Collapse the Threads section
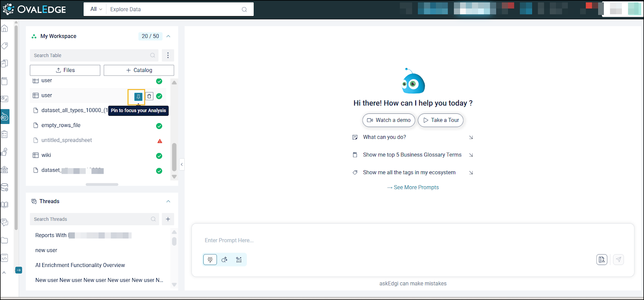The width and height of the screenshot is (644, 300). [168, 201]
